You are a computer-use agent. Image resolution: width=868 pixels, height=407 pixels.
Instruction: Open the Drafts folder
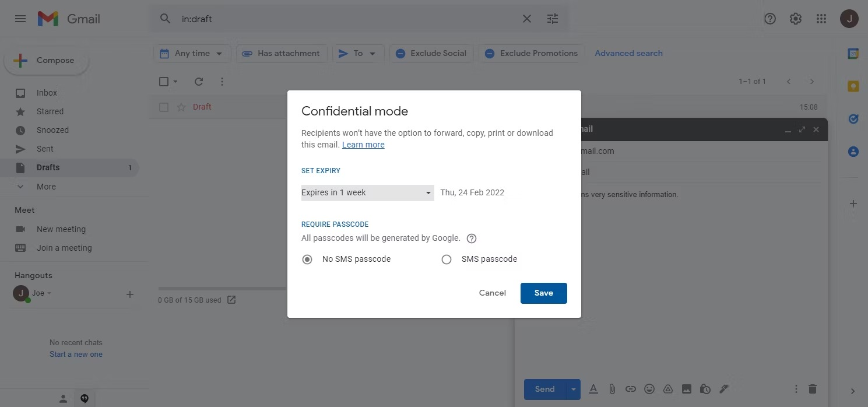(x=47, y=167)
